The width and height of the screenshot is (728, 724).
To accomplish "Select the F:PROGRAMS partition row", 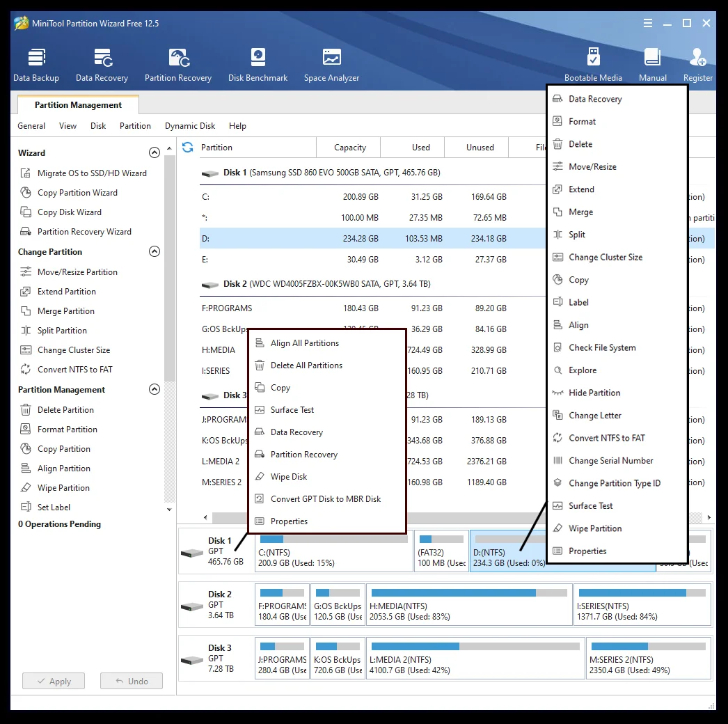I will pos(373,308).
